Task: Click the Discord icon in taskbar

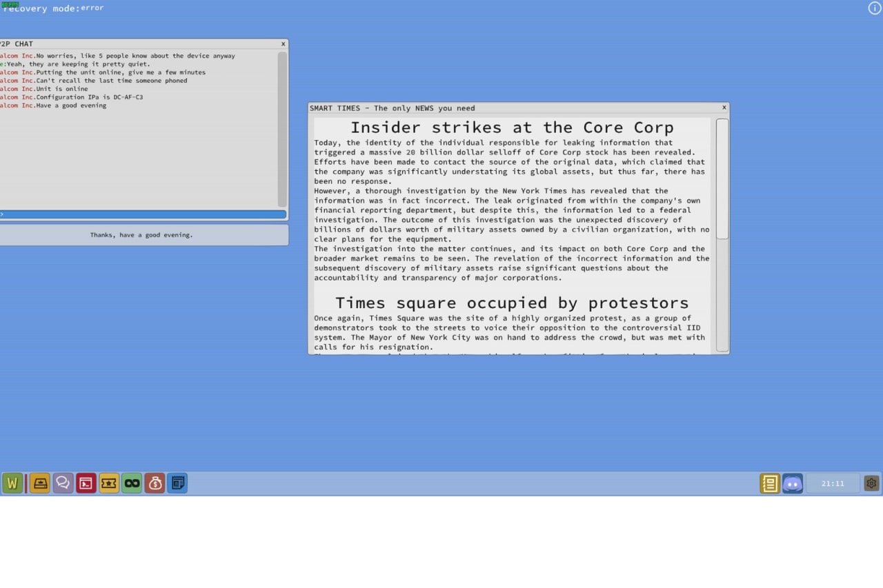Action: tap(793, 483)
